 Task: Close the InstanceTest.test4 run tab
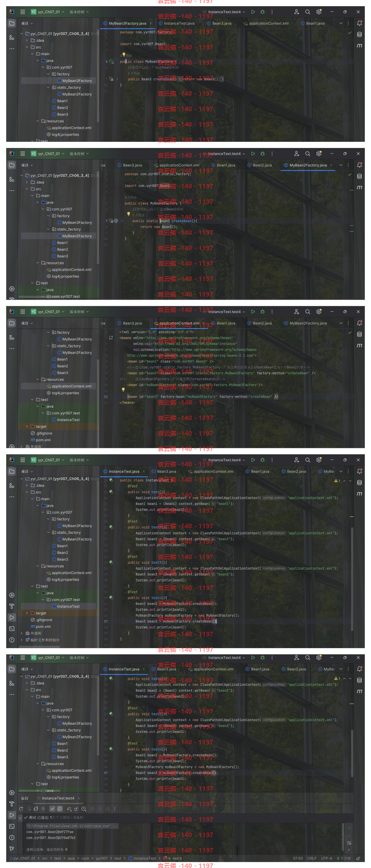click(79, 798)
